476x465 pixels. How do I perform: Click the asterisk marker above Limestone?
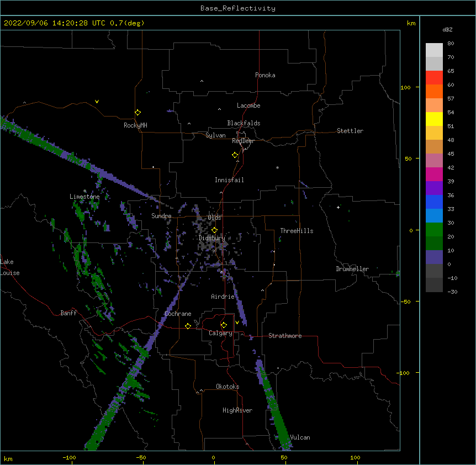[x=84, y=191]
